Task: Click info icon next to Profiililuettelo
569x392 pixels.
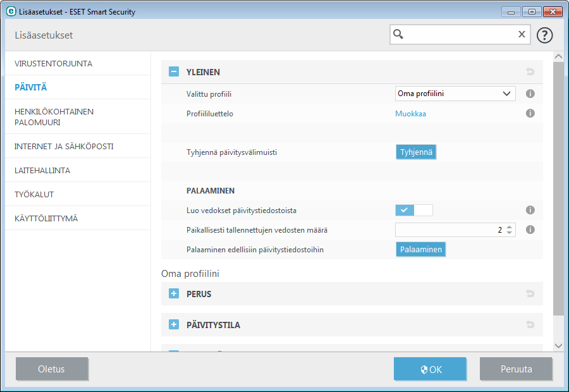Action: click(530, 113)
